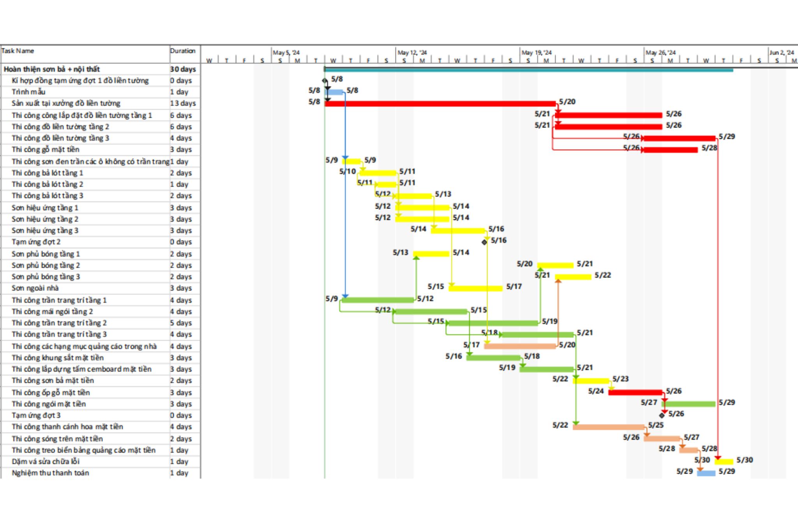Select milestone task 'Tạm ứng đợt 2'
Screen dimensions: 798x532
click(x=36, y=242)
